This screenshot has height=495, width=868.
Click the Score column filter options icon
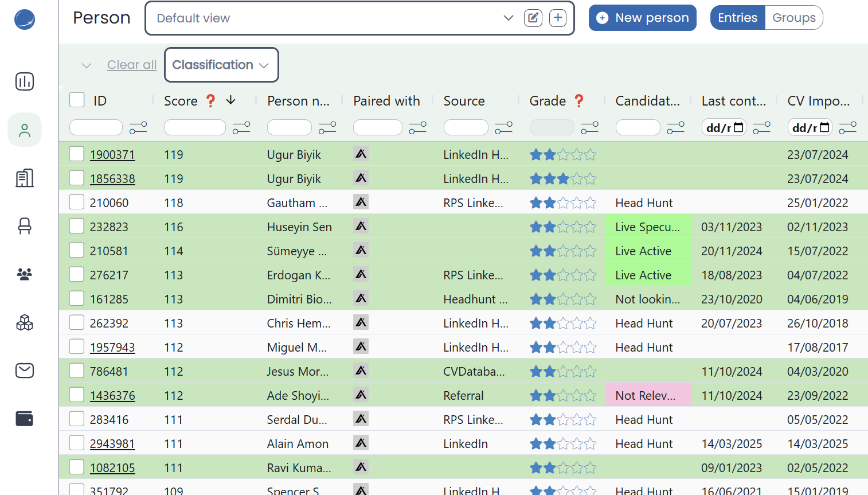click(x=241, y=127)
